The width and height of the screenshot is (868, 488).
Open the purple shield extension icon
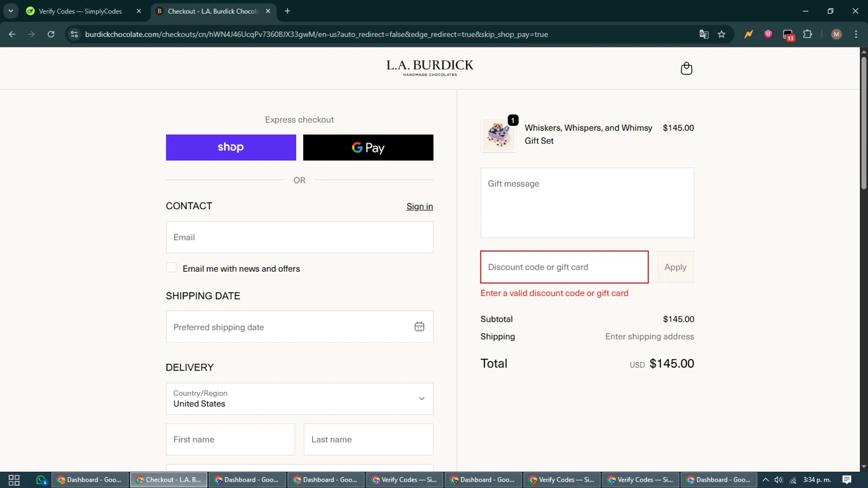pyautogui.click(x=768, y=34)
